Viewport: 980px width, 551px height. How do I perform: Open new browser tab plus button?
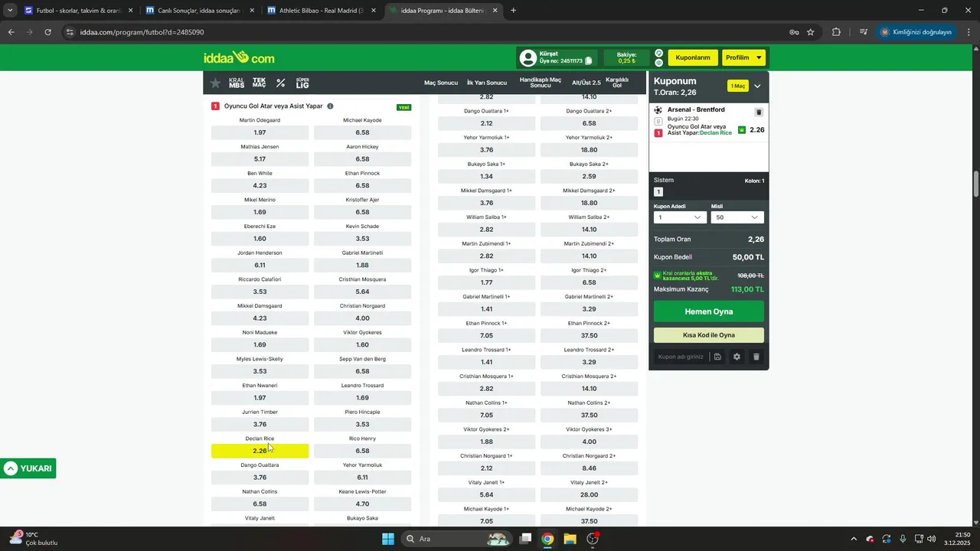tap(513, 11)
